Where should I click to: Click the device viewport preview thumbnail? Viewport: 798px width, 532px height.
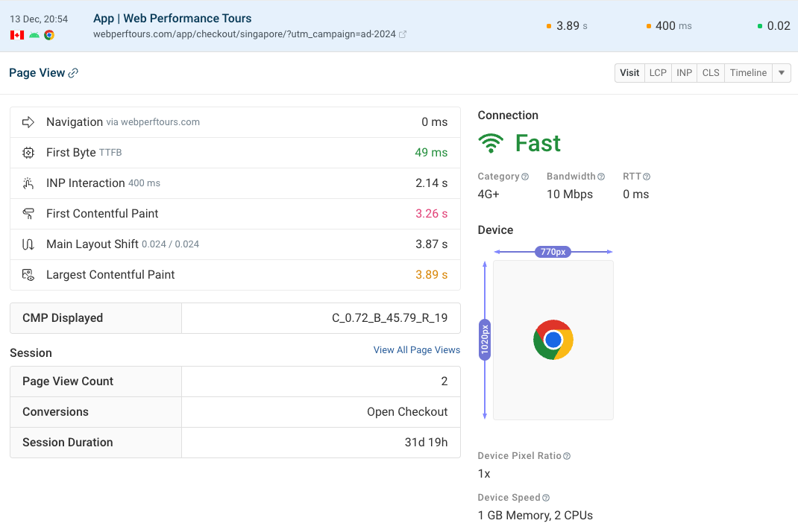pyautogui.click(x=553, y=340)
